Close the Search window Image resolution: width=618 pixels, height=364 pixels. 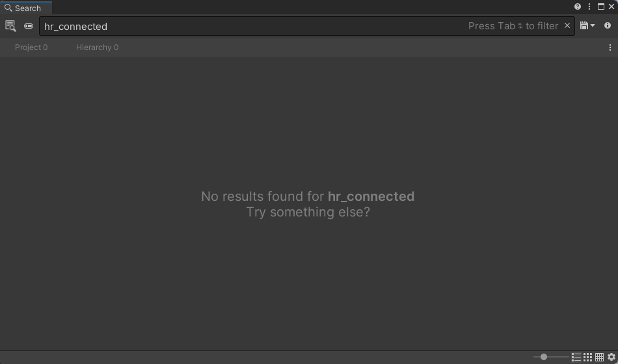click(611, 6)
